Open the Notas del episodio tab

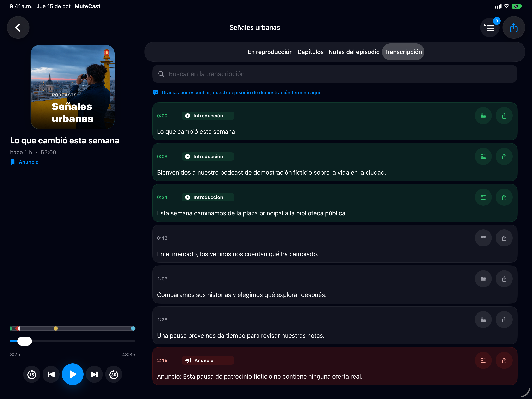354,52
